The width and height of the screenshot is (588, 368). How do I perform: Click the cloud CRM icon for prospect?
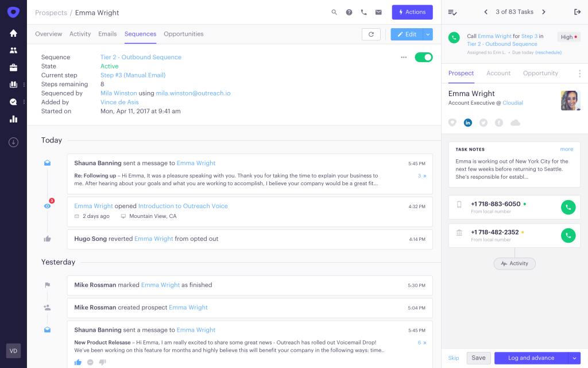[x=515, y=123]
